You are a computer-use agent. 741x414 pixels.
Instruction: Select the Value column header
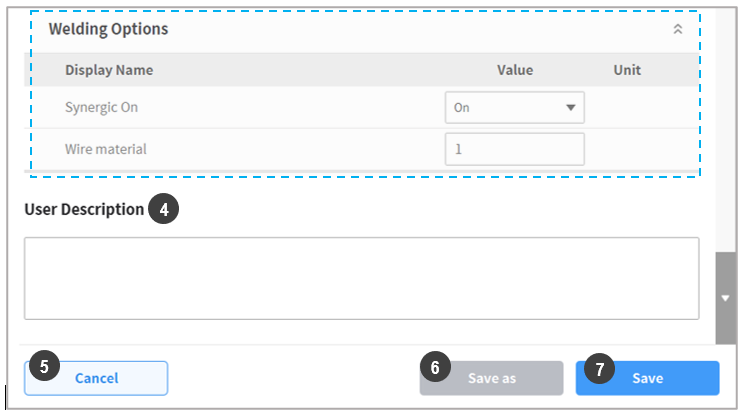click(514, 70)
